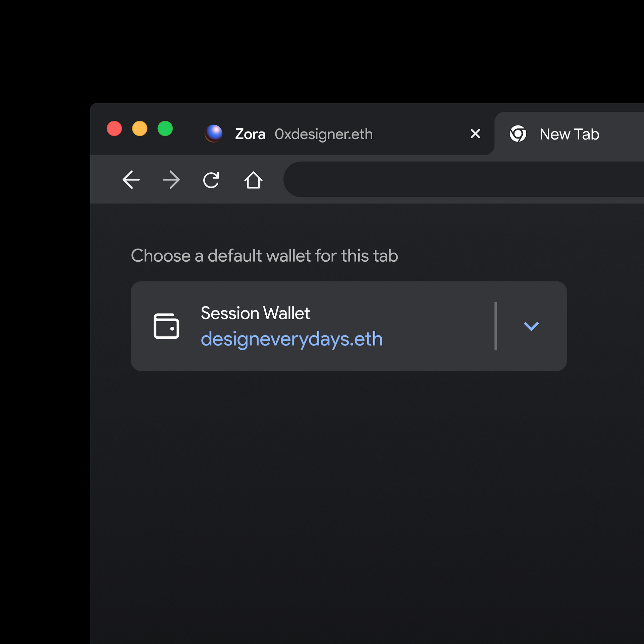The image size is (644, 644).
Task: Go forward with the right arrow button
Action: pos(171,180)
